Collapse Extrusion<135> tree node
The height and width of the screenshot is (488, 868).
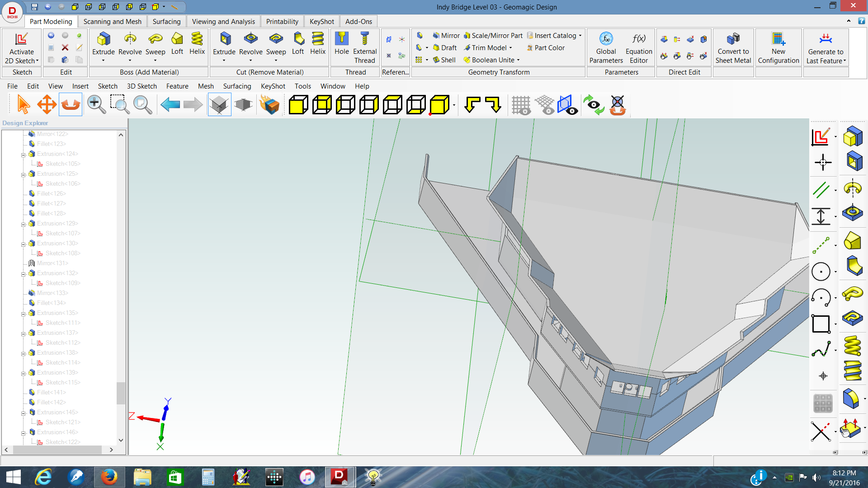23,313
